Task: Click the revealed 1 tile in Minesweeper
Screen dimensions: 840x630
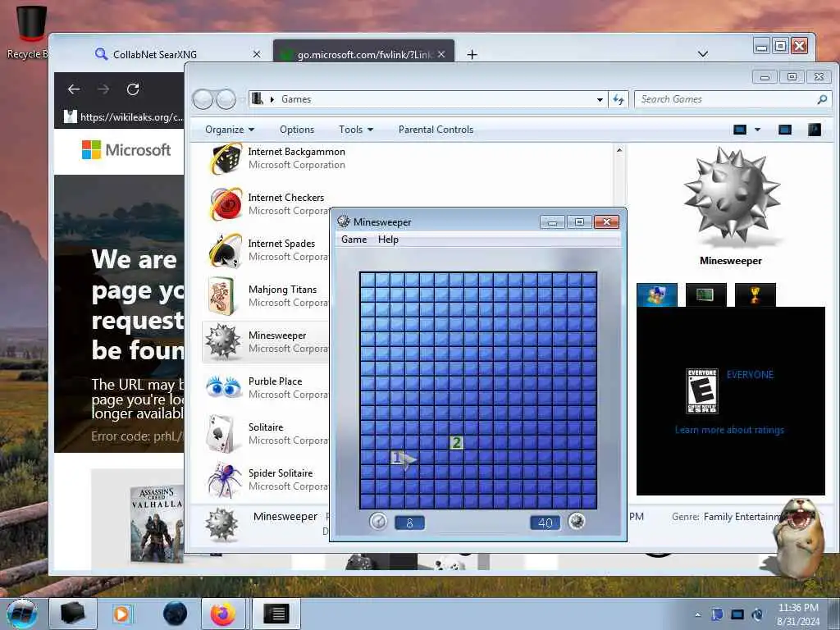Action: pos(397,458)
